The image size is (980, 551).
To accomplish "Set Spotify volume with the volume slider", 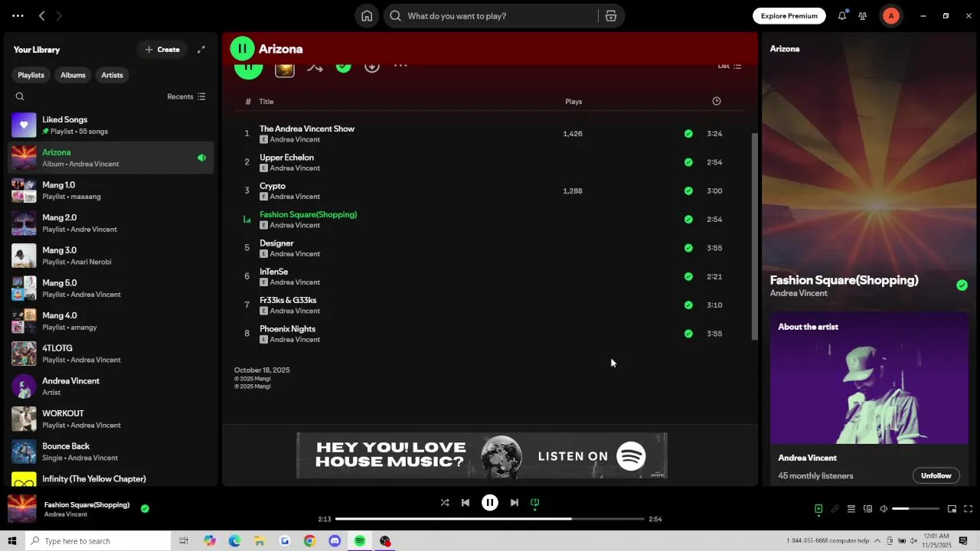I will (x=916, y=509).
